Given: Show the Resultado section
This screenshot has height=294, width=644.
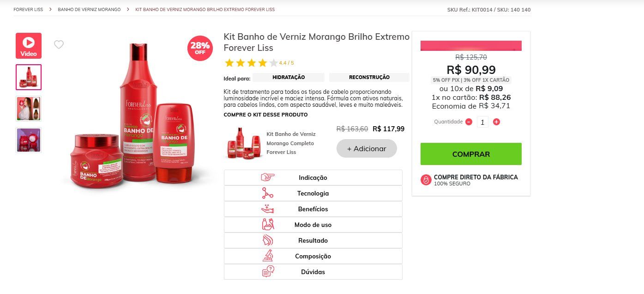Looking at the screenshot, I should click(313, 240).
